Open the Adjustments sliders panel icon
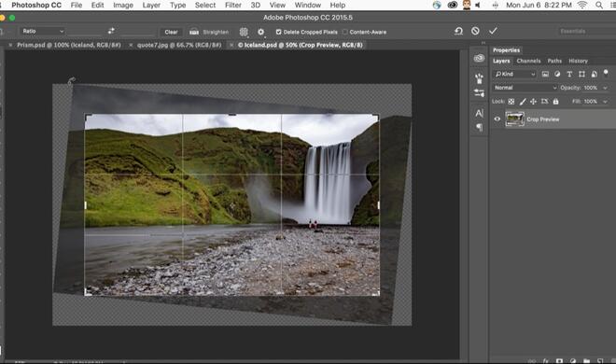The image size is (616, 364). 479,92
